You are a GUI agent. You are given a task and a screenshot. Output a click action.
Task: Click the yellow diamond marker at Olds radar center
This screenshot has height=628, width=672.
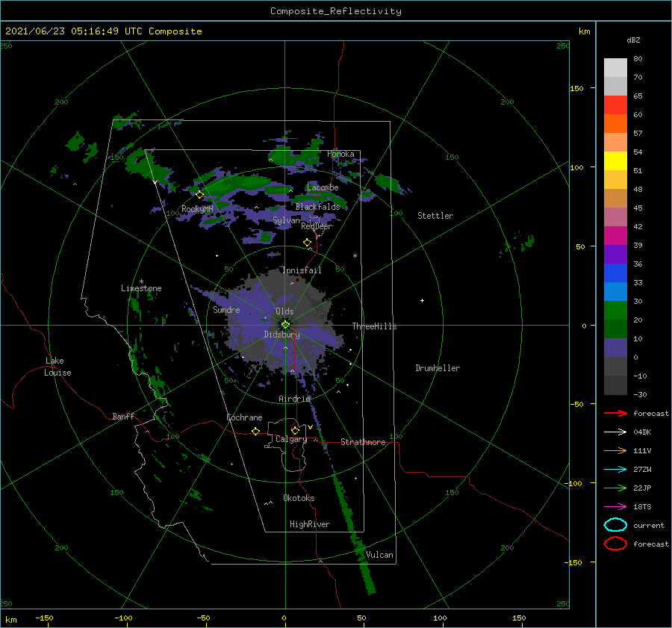[285, 325]
